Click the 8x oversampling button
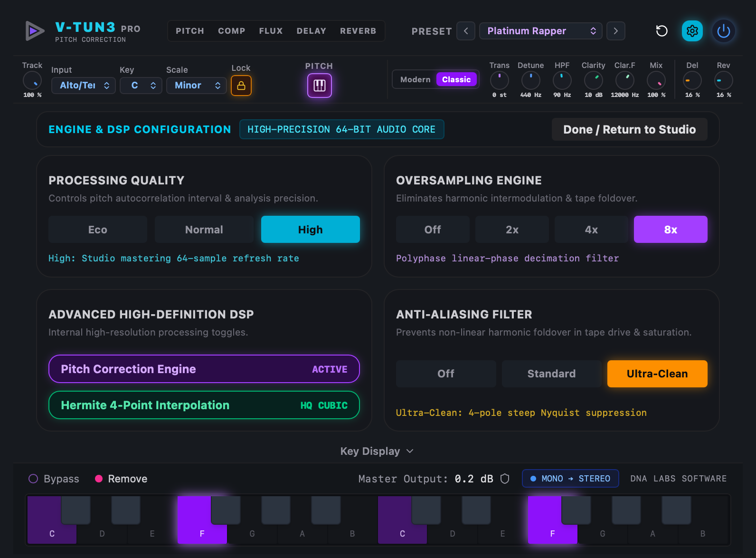The width and height of the screenshot is (756, 558). (x=671, y=230)
